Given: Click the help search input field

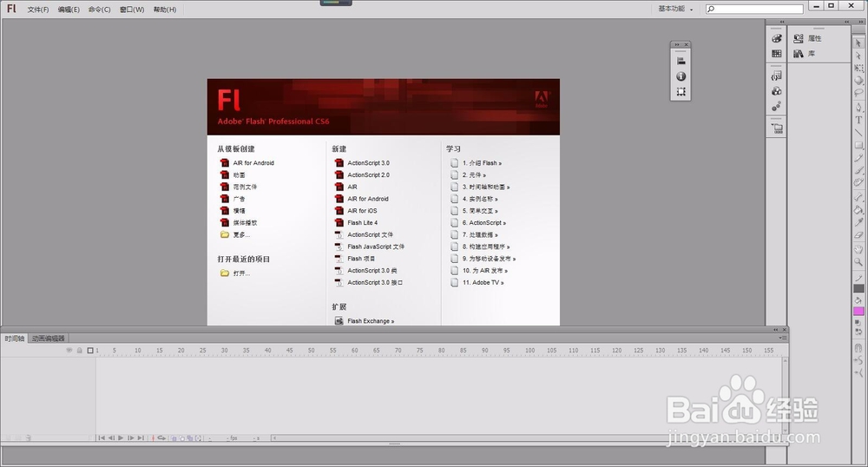Looking at the screenshot, I should (754, 9).
